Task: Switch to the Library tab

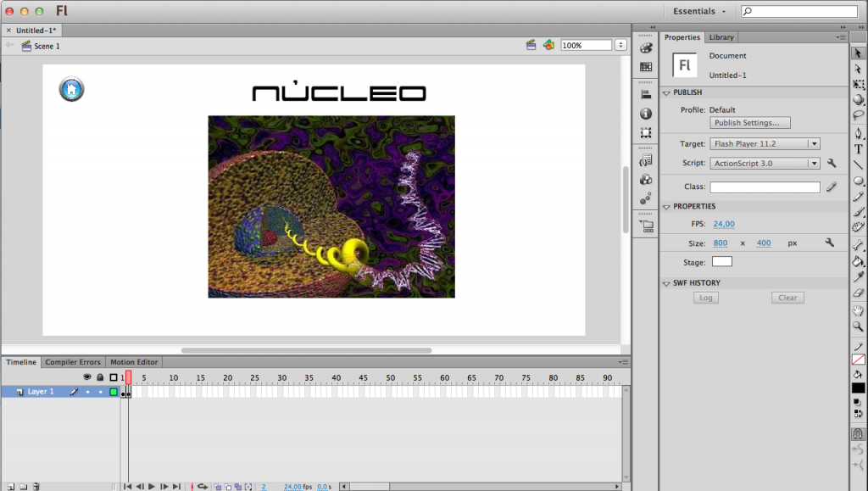Action: (x=721, y=37)
